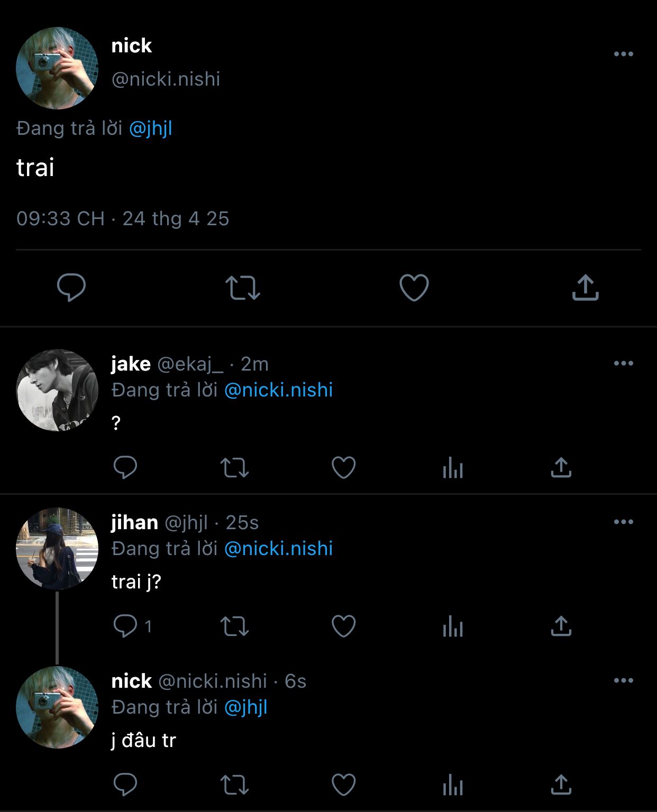Reply to nick's main tweet "trai"
Screen dimensions: 657x812
coord(71,288)
